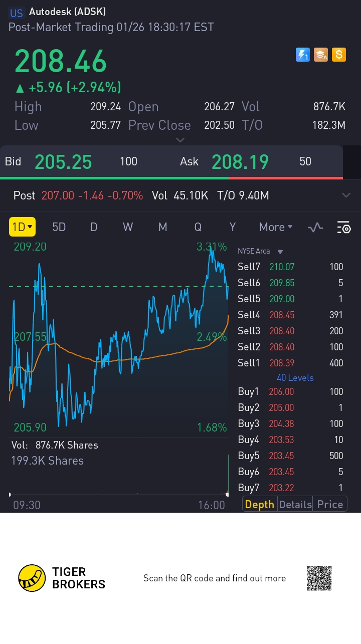
Task: Tap the Buy1 row at 206.00
Action: pyautogui.click(x=290, y=392)
